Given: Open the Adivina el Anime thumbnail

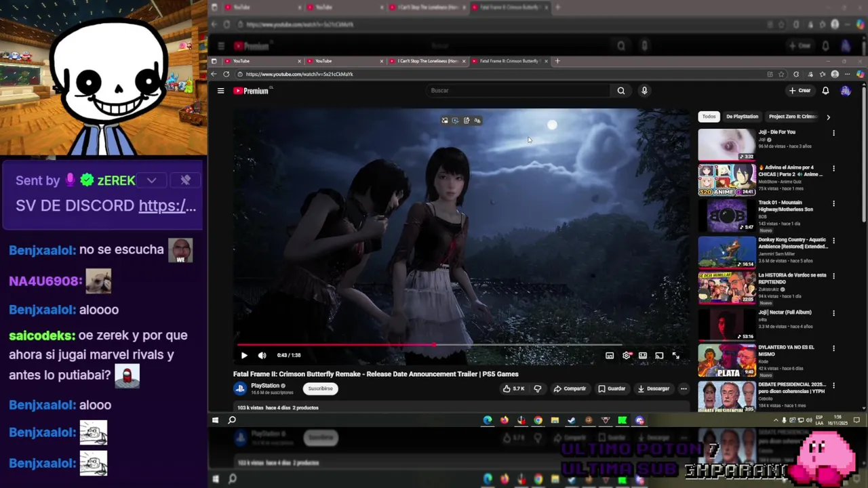Looking at the screenshot, I should (726, 180).
